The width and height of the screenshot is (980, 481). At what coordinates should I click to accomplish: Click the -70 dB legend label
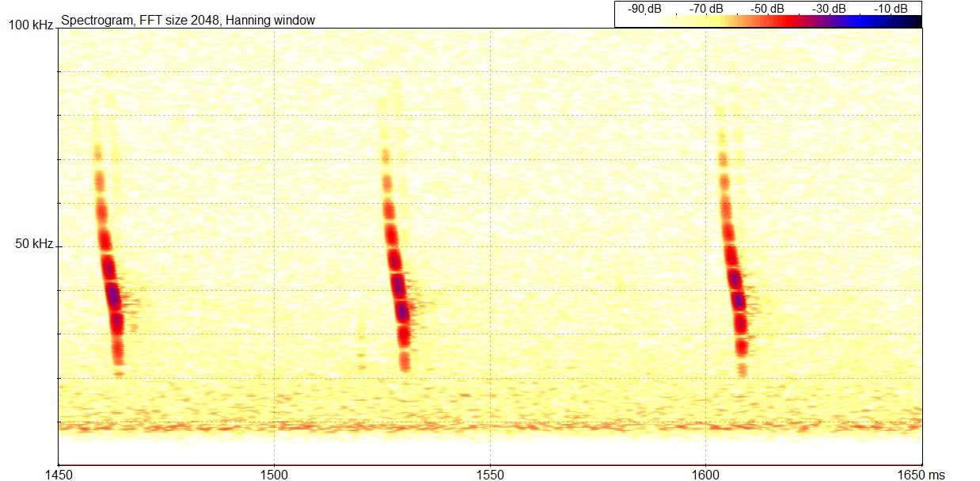[706, 8]
